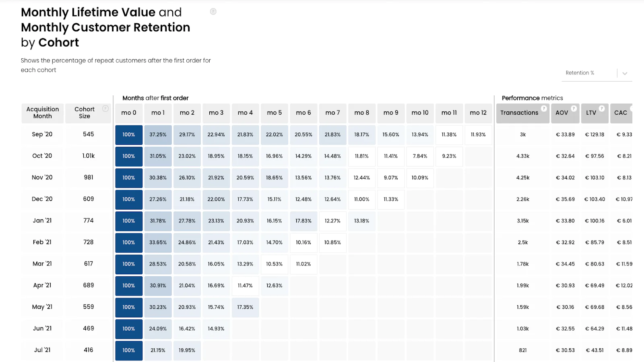Image resolution: width=644 pixels, height=362 pixels.
Task: Select the mo 0 column header
Action: [x=129, y=113]
